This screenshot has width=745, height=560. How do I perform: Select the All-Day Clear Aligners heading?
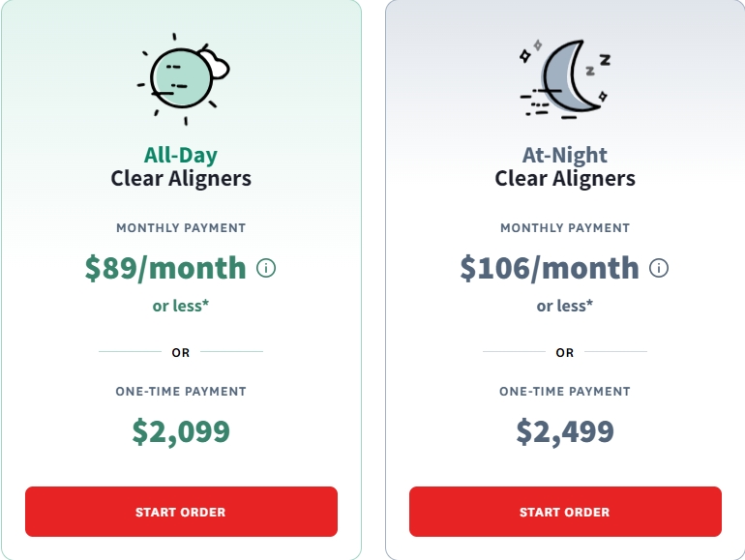point(181,166)
